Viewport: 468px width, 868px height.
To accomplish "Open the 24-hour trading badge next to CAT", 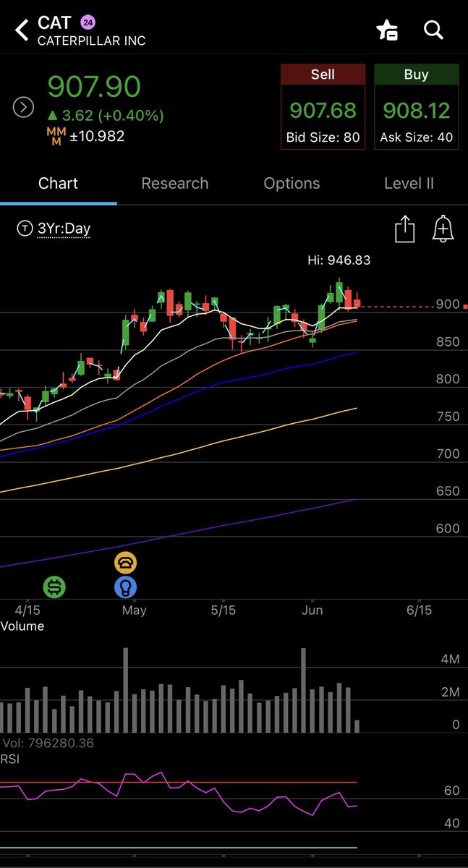I will pyautogui.click(x=88, y=22).
